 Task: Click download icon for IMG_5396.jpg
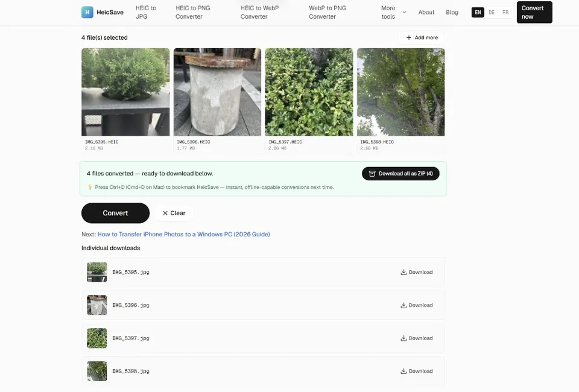(x=403, y=305)
